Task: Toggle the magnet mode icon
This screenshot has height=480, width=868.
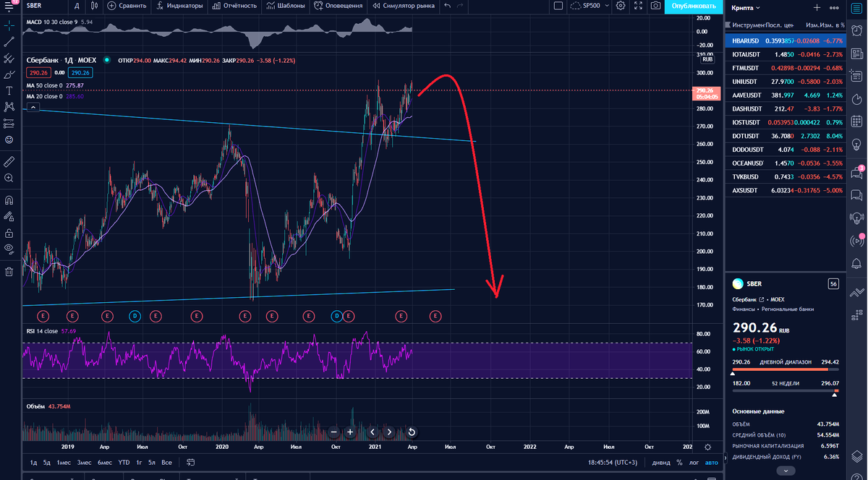Action: [x=9, y=200]
